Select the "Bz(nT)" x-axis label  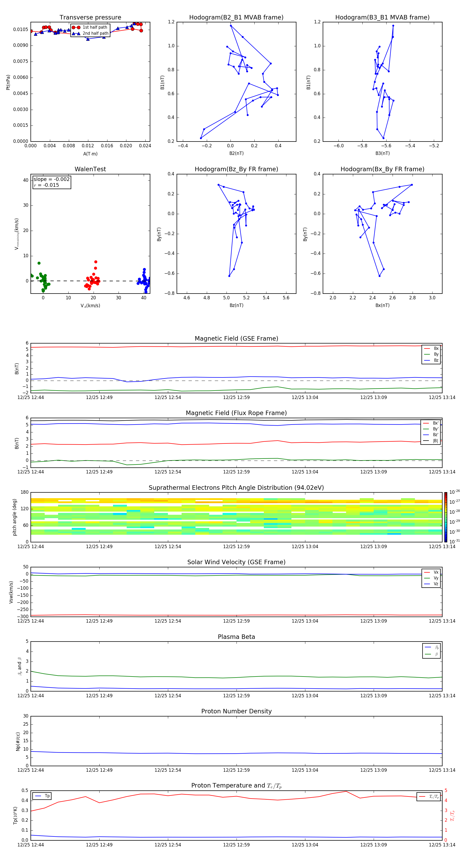pyautogui.click(x=236, y=305)
